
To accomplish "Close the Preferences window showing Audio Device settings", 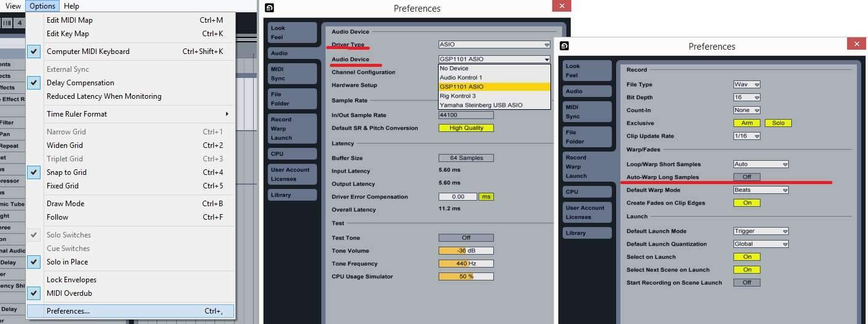I will [x=561, y=7].
